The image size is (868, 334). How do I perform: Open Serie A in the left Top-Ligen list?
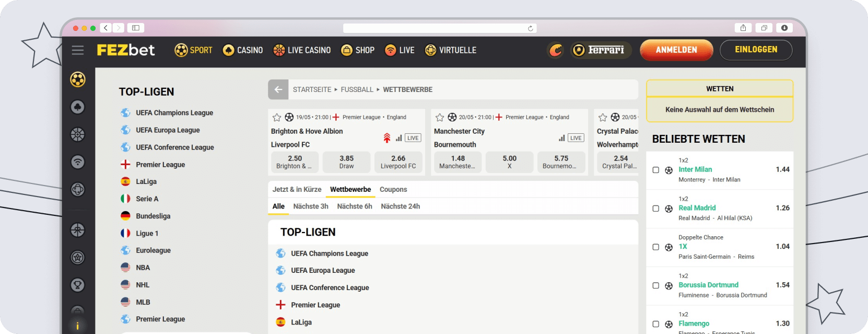click(147, 199)
